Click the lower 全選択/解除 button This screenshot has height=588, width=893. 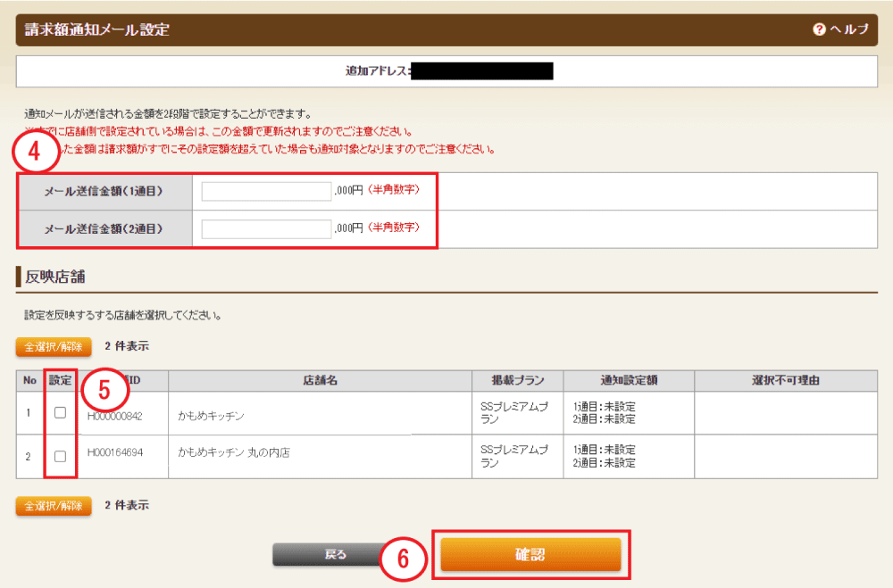click(x=54, y=505)
